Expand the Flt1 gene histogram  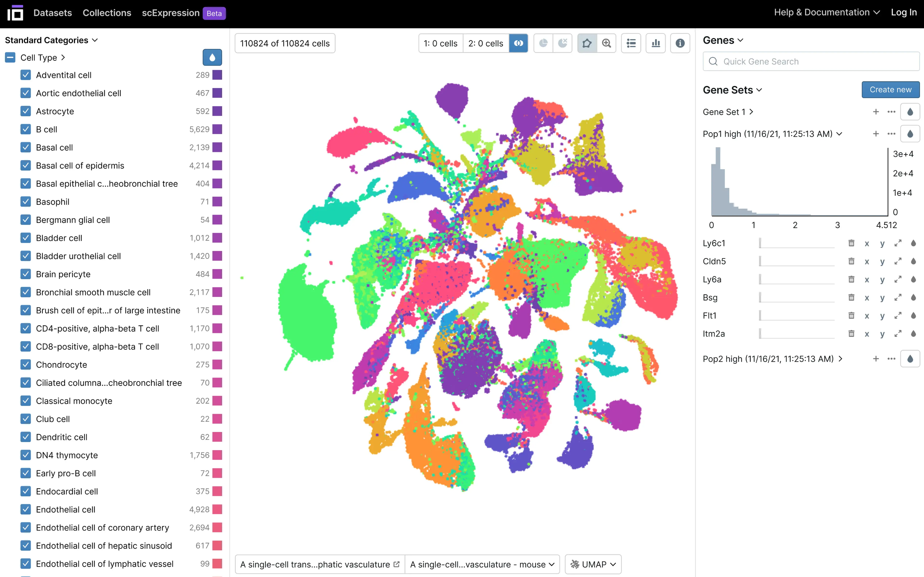(898, 315)
